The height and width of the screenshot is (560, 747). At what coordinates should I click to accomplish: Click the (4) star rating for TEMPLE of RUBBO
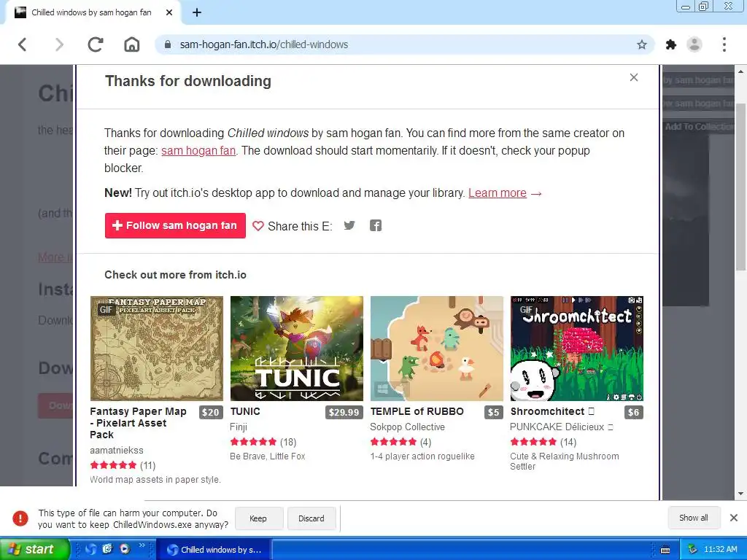pyautogui.click(x=400, y=442)
